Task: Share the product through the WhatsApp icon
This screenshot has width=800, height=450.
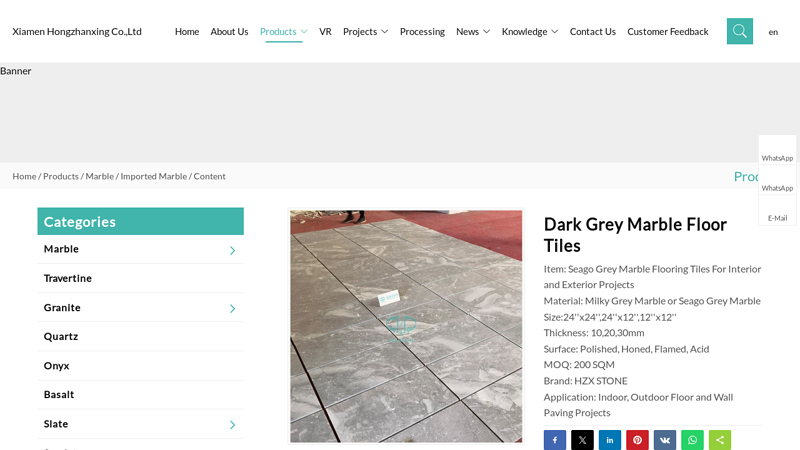Action: click(692, 440)
